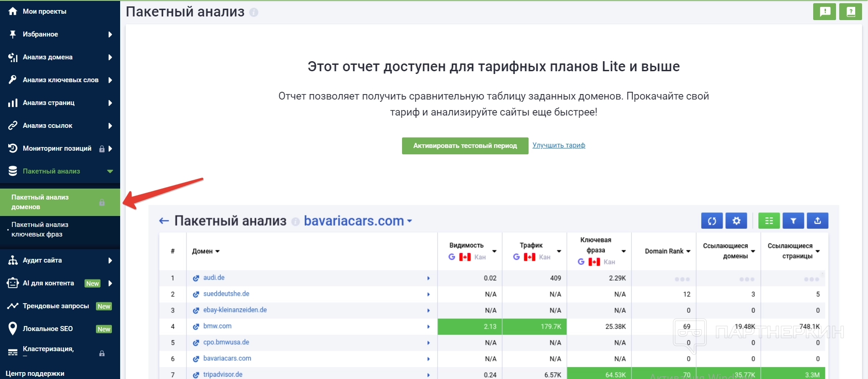
Task: Click the home icon beside Мои проекты
Action: click(x=13, y=11)
